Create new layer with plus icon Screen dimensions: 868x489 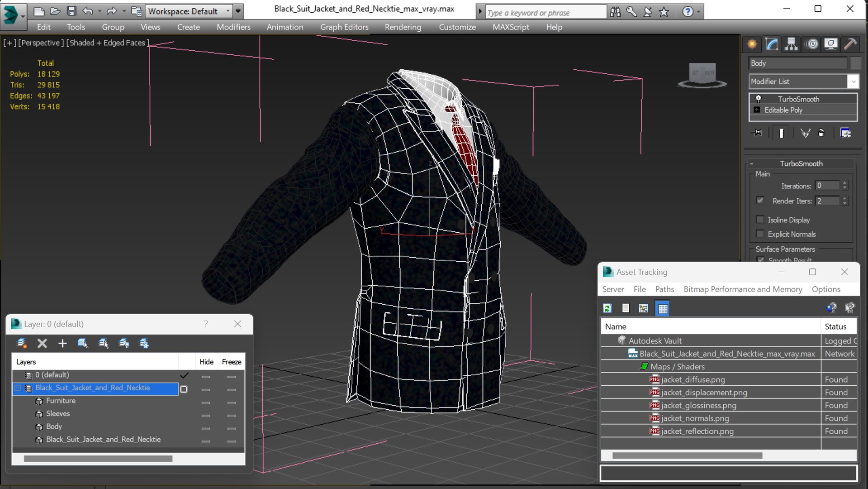point(62,343)
